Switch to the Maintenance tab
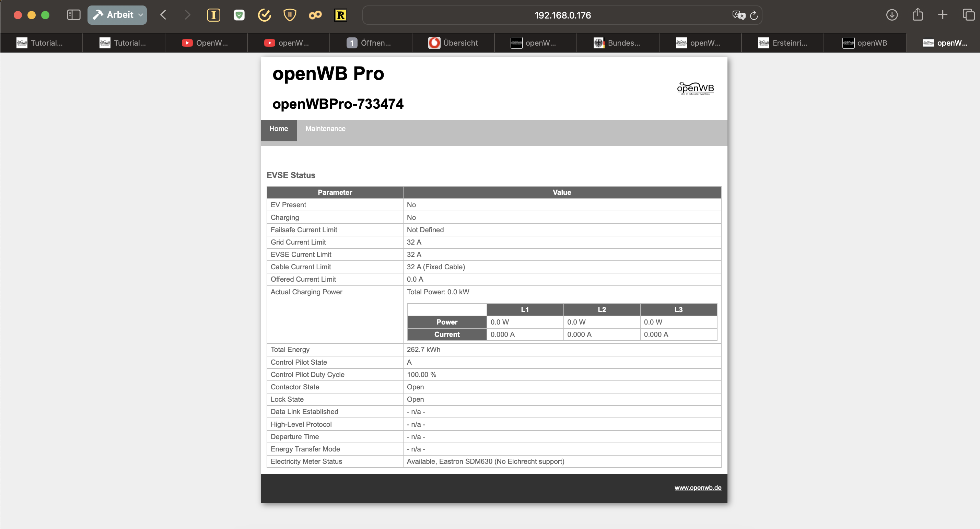This screenshot has width=980, height=529. pos(325,129)
